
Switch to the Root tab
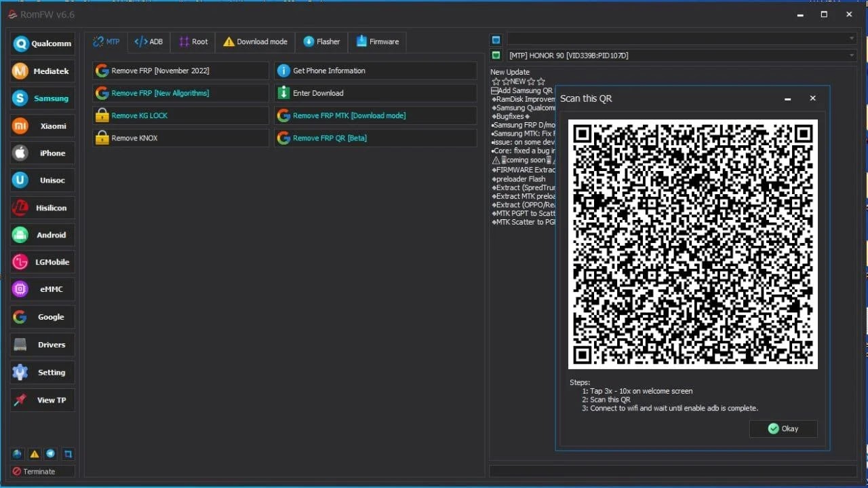tap(193, 41)
